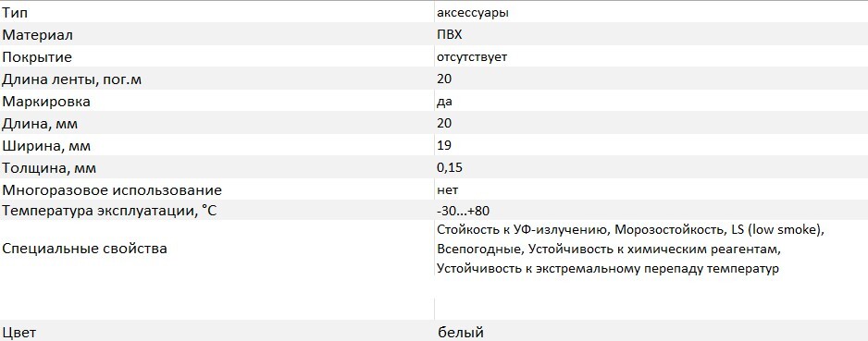This screenshot has height=341, width=868.
Task: Select the 'Покрытие' label cell
Action: (x=37, y=57)
